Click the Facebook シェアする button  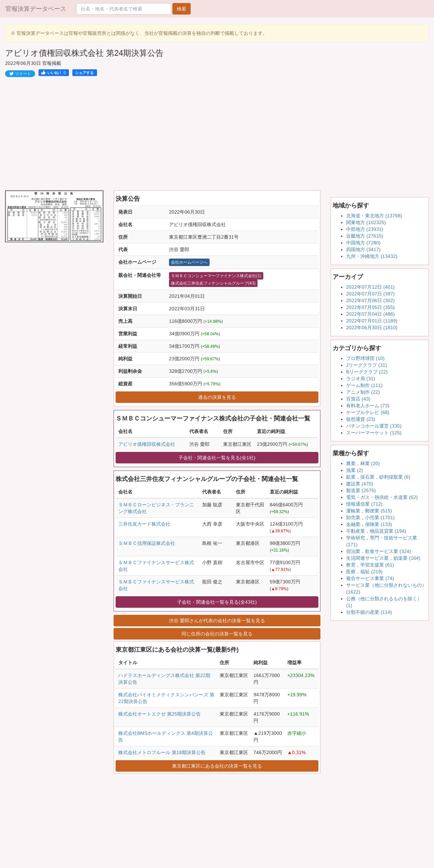(x=85, y=73)
